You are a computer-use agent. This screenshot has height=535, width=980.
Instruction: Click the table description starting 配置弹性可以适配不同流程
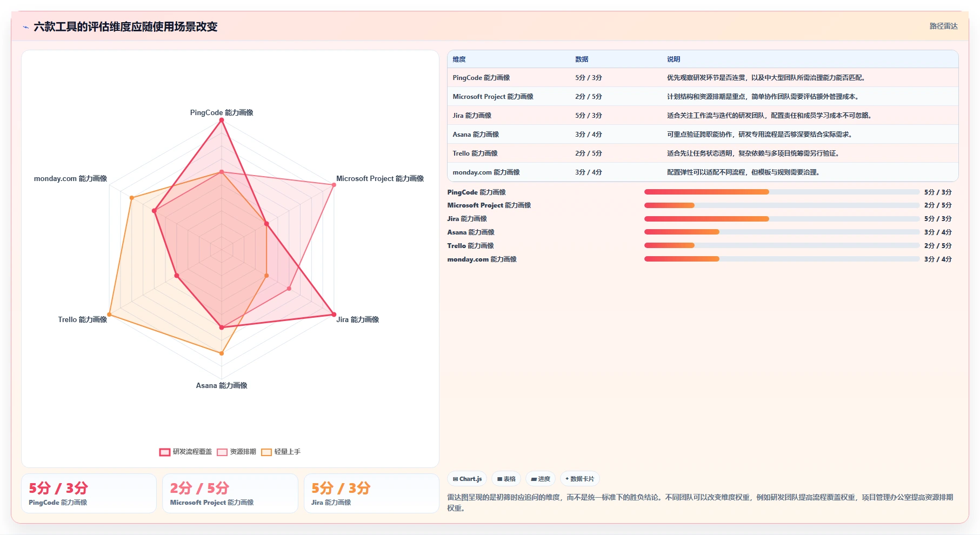[x=744, y=172]
